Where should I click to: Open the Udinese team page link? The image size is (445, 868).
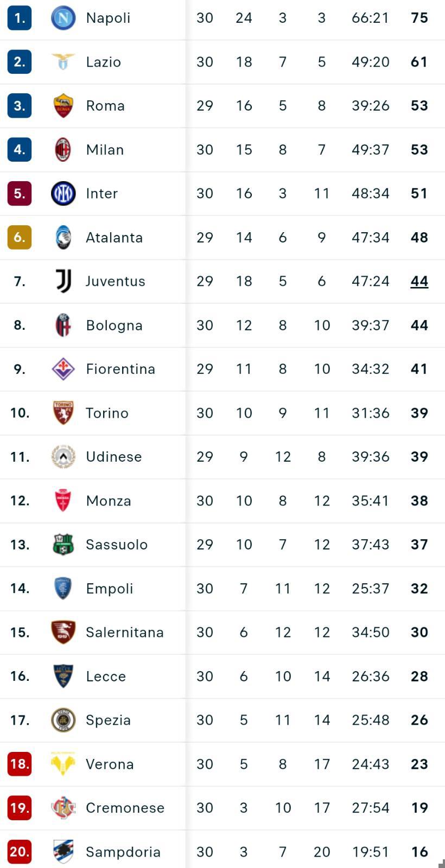114,457
